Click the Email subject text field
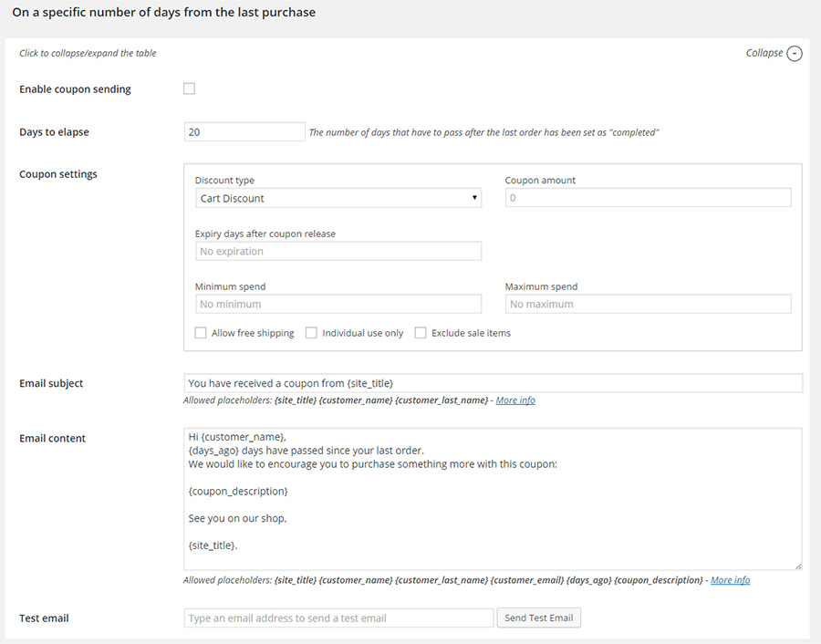Image resolution: width=821 pixels, height=644 pixels. [493, 383]
